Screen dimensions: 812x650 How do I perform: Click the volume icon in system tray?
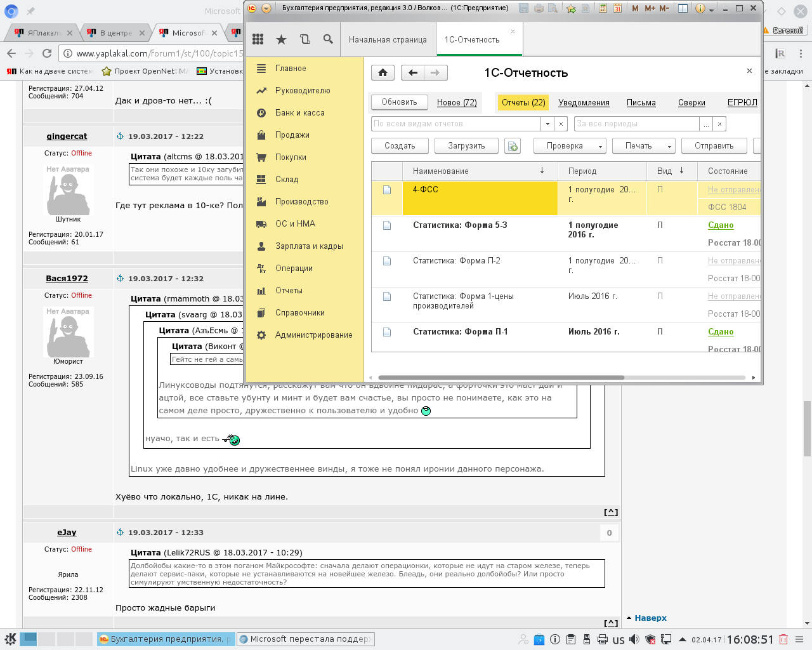634,639
